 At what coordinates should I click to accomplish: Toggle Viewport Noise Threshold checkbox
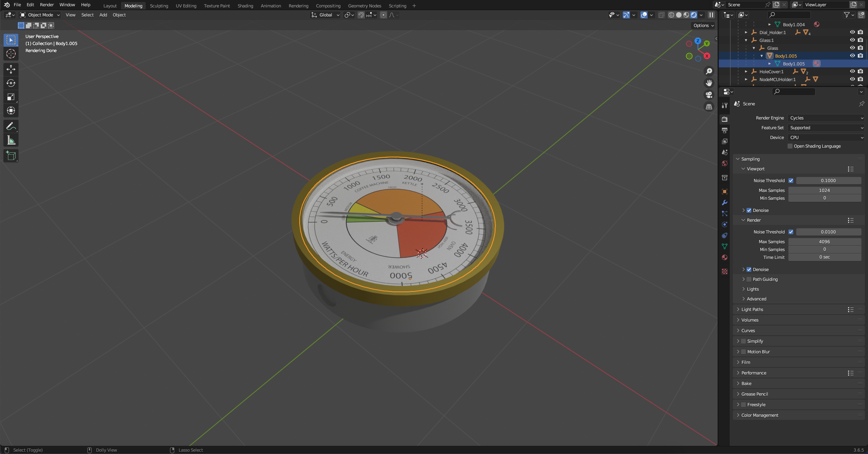tap(791, 181)
